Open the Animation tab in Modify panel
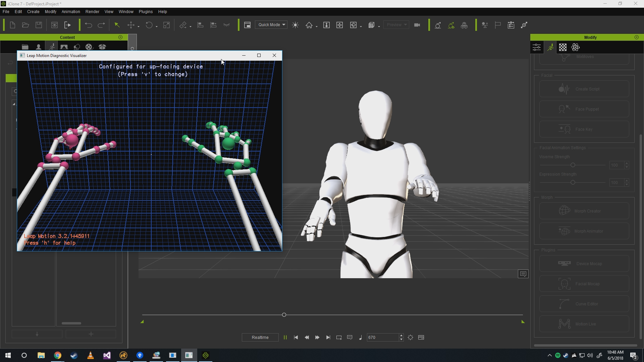This screenshot has height=362, width=644. [x=550, y=47]
